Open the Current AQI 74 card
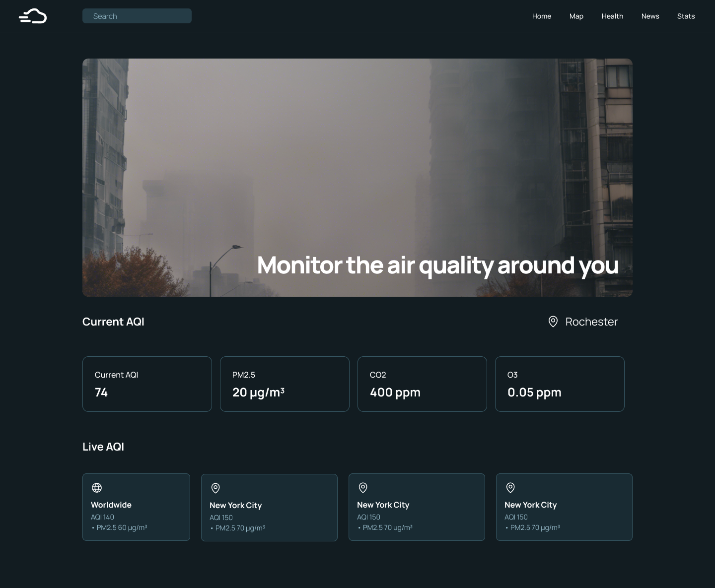Image resolution: width=715 pixels, height=588 pixels. tap(147, 384)
